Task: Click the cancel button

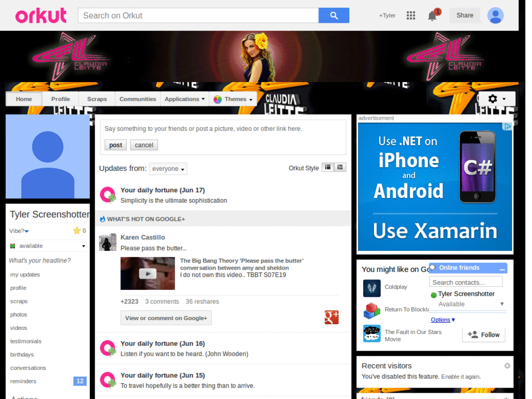Action: coord(144,145)
